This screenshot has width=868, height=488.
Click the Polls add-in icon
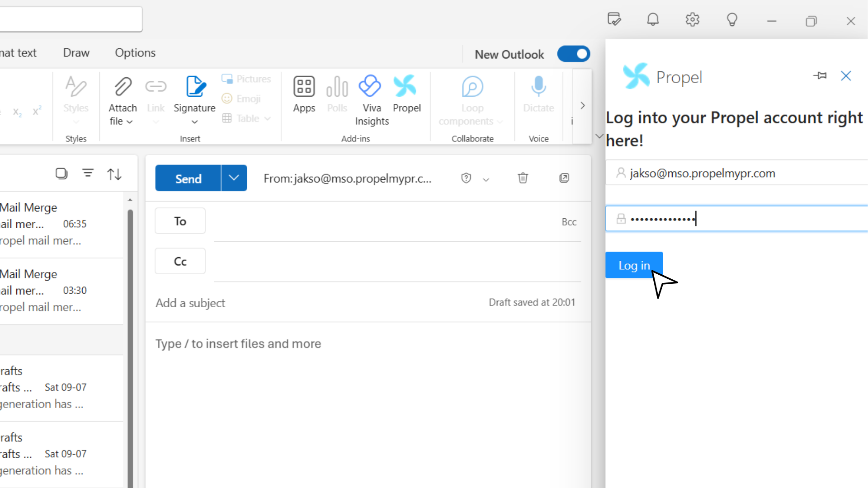337,86
